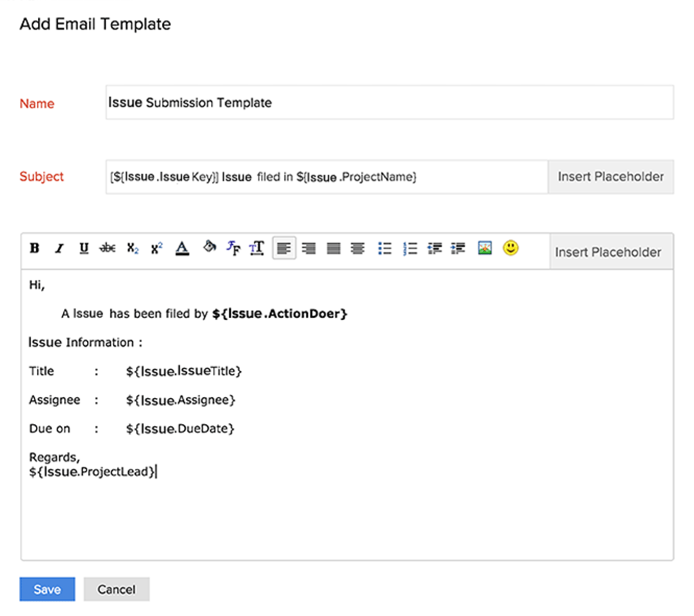694x616 pixels.
Task: Toggle bold formatting in the editor
Action: 34,248
